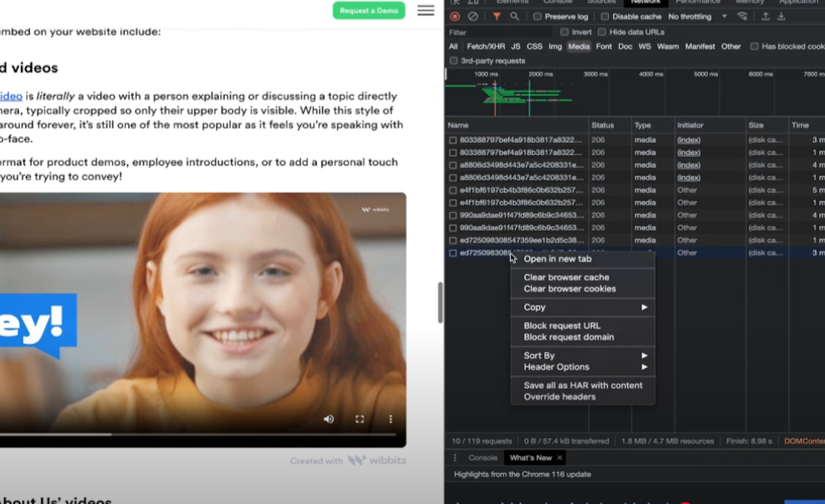This screenshot has height=504, width=825.
Task: Tick the highlighted ed7250983085 row checkbox
Action: coord(452,253)
